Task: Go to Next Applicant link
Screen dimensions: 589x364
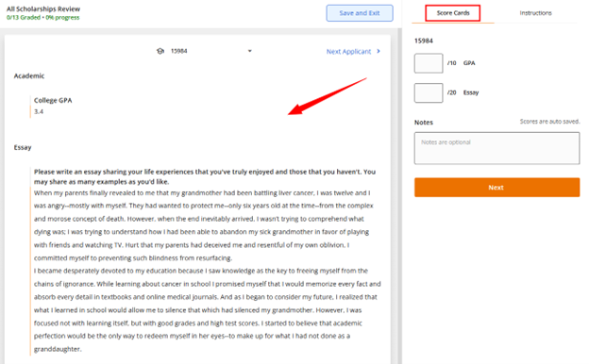Action: tap(348, 52)
